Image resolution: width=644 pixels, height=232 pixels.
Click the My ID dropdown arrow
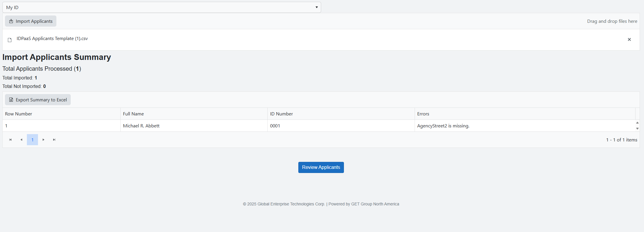click(316, 7)
